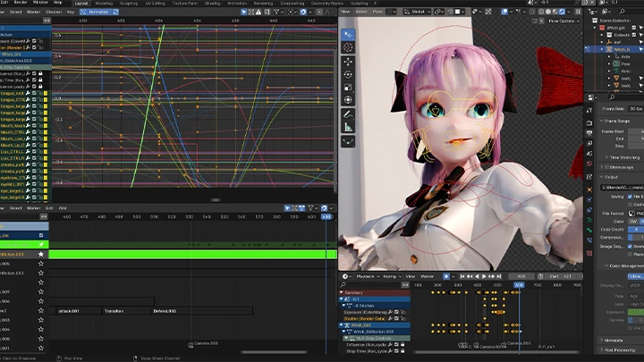The height and width of the screenshot is (362, 644).
Task: Open the Pose menu in viewport header
Action: (x=377, y=12)
